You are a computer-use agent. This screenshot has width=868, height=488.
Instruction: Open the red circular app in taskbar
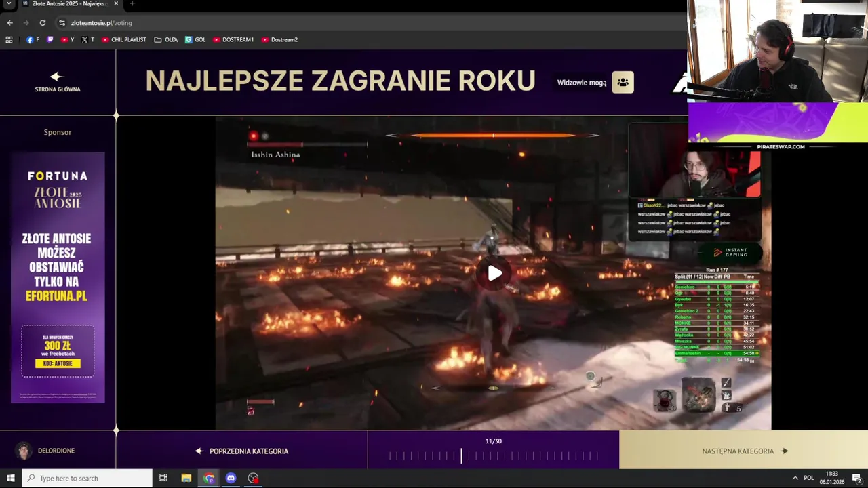(254, 478)
